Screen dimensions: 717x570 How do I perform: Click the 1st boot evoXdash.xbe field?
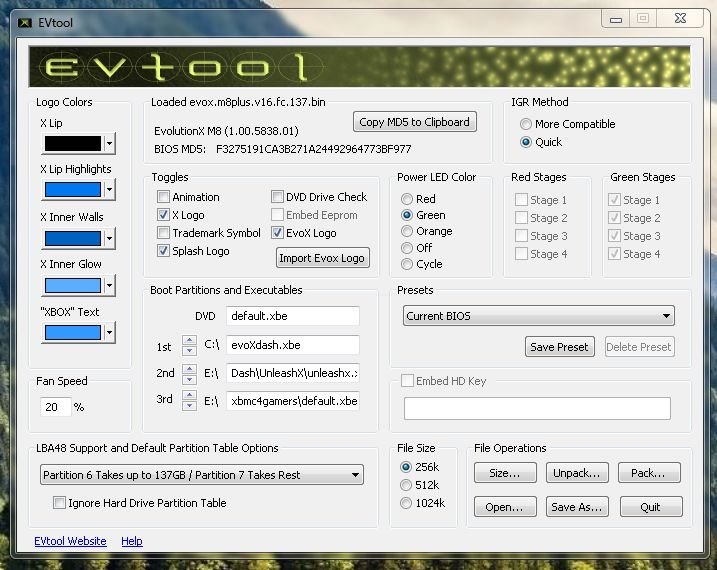293,345
